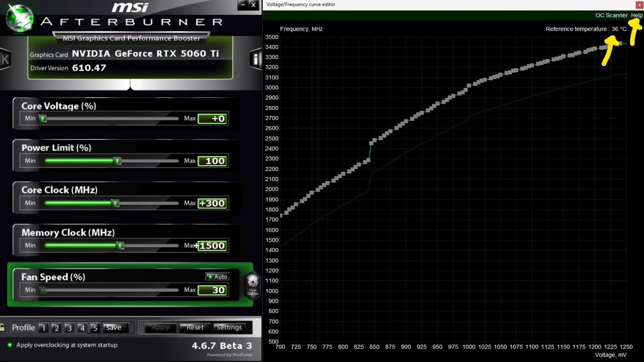Click NVIDIA GeForce RTX 5060 Ti name
Screen dimensions: 644x362
(145, 54)
